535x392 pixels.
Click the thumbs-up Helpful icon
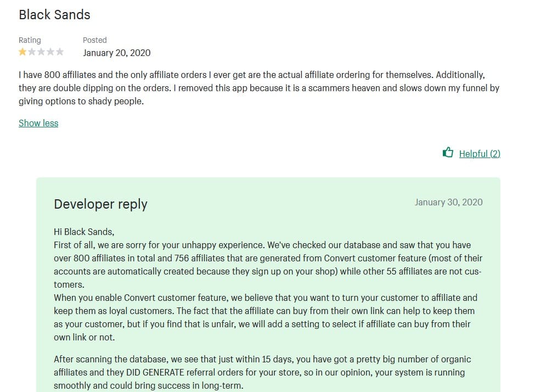coord(448,152)
